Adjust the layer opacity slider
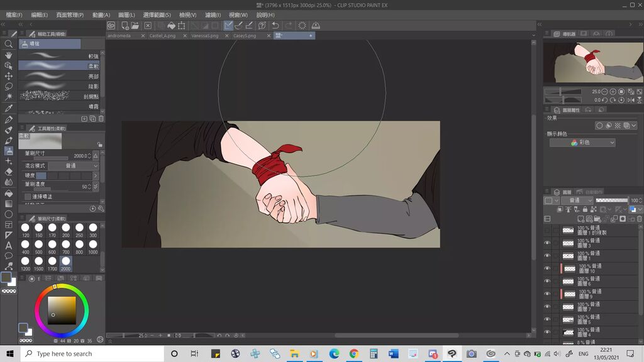Viewport: 644px width, 362px height. (612, 200)
